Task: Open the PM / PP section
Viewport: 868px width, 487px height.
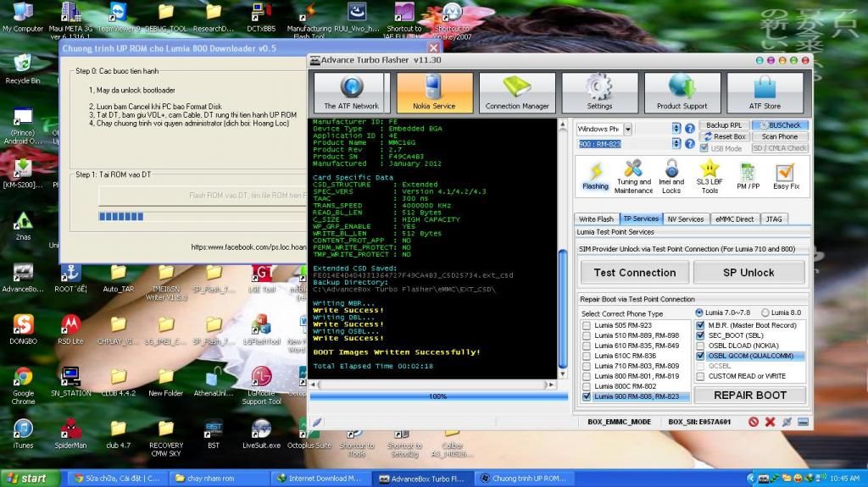Action: pos(748,176)
